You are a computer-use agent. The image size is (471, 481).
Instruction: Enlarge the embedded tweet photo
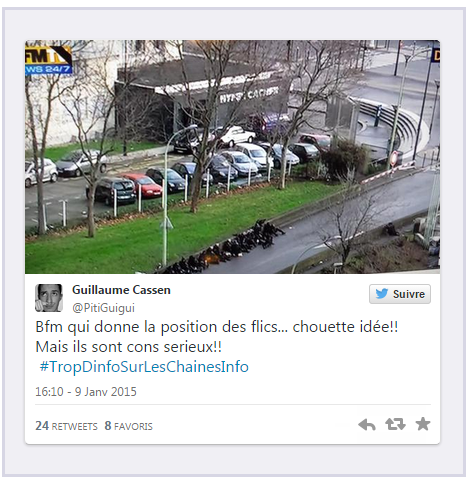tap(232, 157)
